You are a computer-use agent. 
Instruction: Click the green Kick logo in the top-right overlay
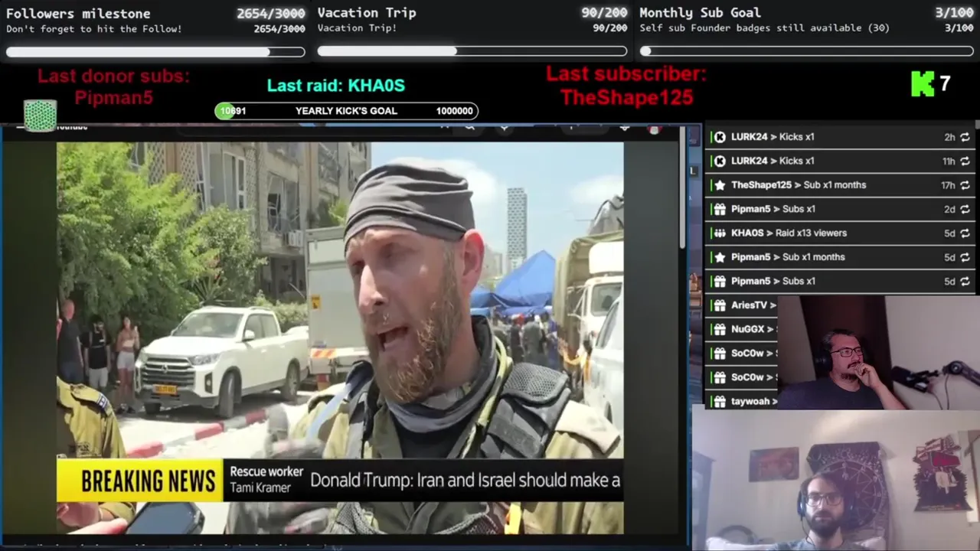coord(923,84)
